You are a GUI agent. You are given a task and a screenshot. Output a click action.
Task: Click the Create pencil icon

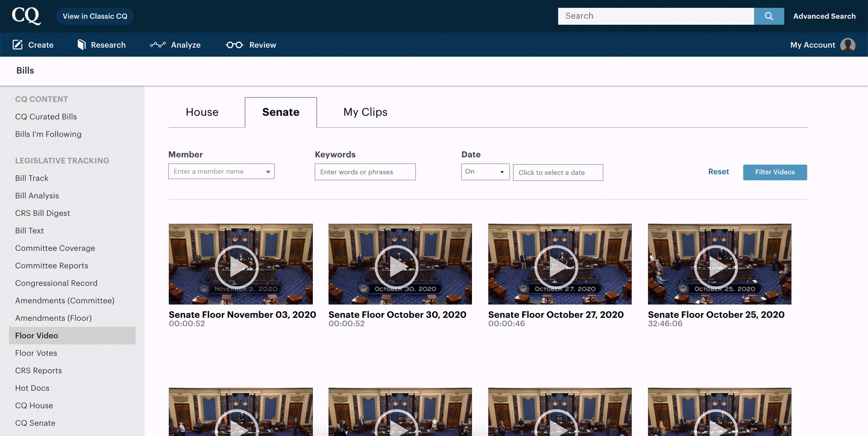[17, 45]
